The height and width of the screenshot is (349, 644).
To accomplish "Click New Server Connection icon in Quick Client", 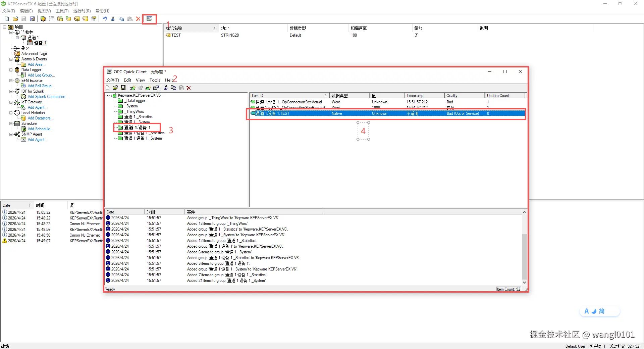I will point(133,88).
